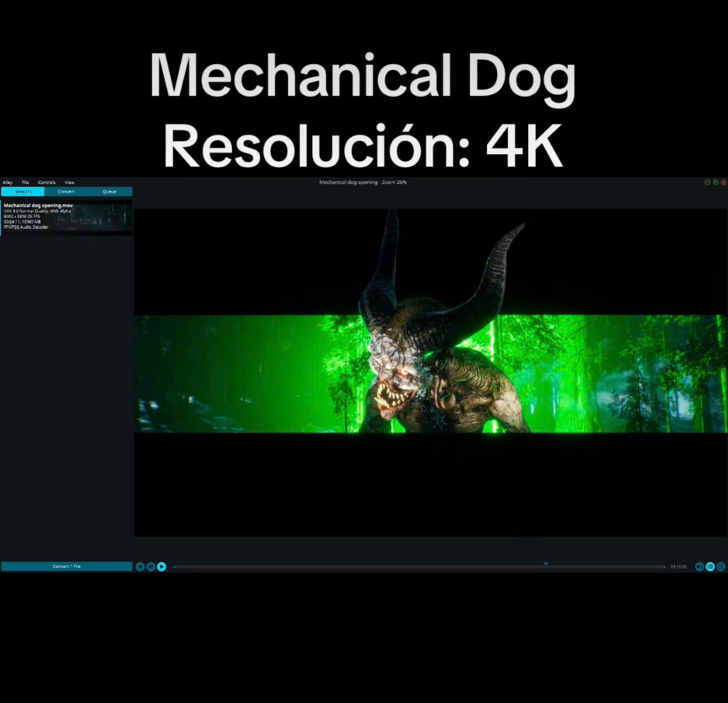Click the 03:10.06 timecode display
The image size is (728, 703).
[678, 566]
